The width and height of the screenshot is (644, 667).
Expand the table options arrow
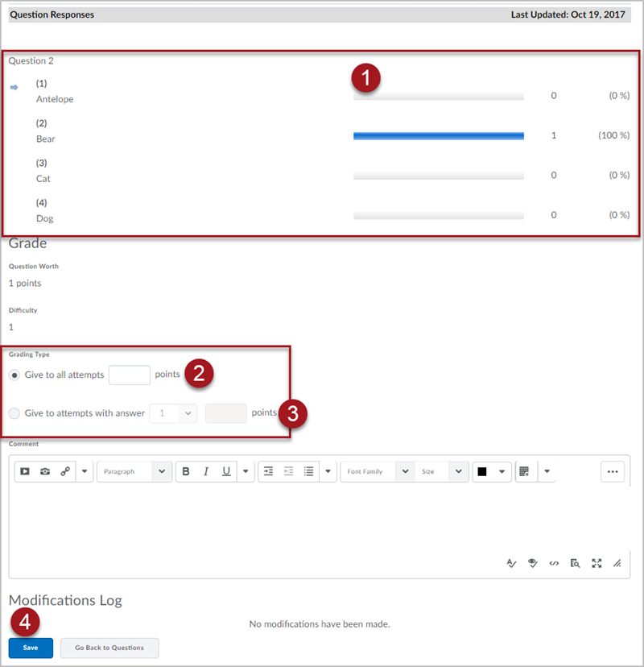click(547, 471)
